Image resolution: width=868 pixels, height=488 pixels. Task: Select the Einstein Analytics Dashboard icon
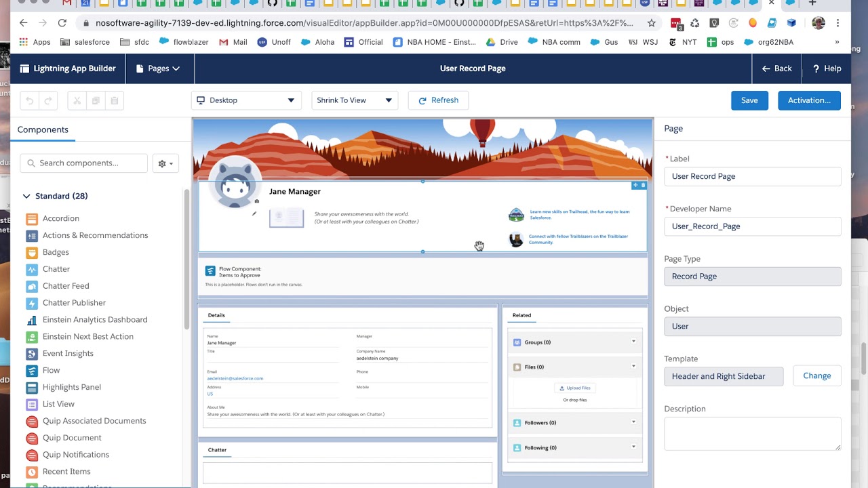point(31,320)
